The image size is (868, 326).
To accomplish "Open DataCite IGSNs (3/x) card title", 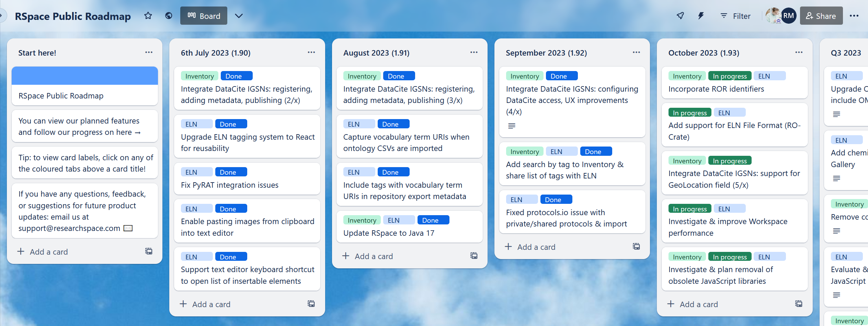I will [409, 94].
